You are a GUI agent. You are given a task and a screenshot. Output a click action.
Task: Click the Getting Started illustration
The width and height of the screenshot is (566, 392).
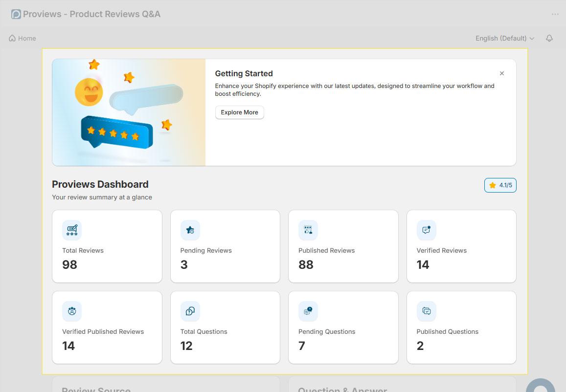click(129, 112)
